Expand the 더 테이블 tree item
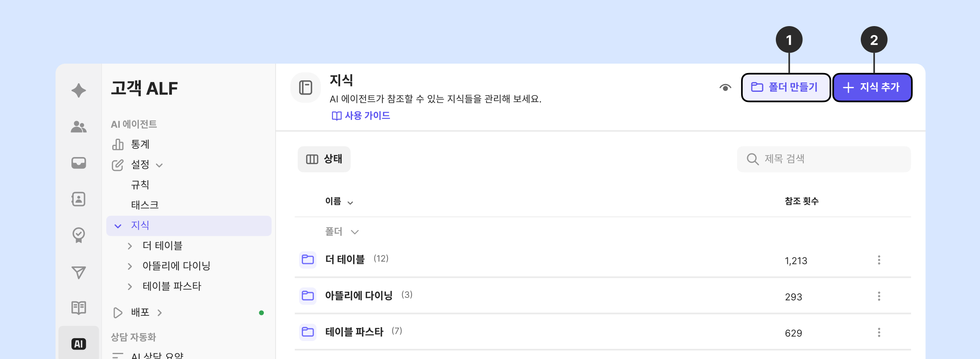980x359 pixels. 130,246
